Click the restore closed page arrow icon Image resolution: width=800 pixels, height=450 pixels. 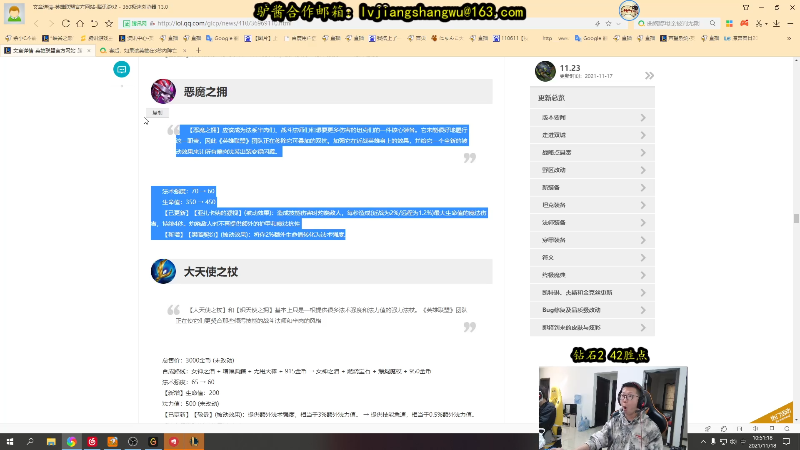94,23
